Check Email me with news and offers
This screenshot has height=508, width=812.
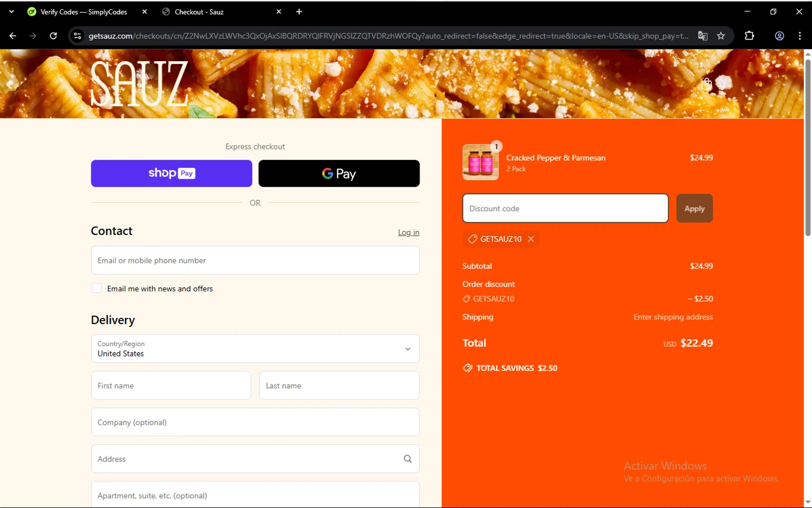click(97, 288)
